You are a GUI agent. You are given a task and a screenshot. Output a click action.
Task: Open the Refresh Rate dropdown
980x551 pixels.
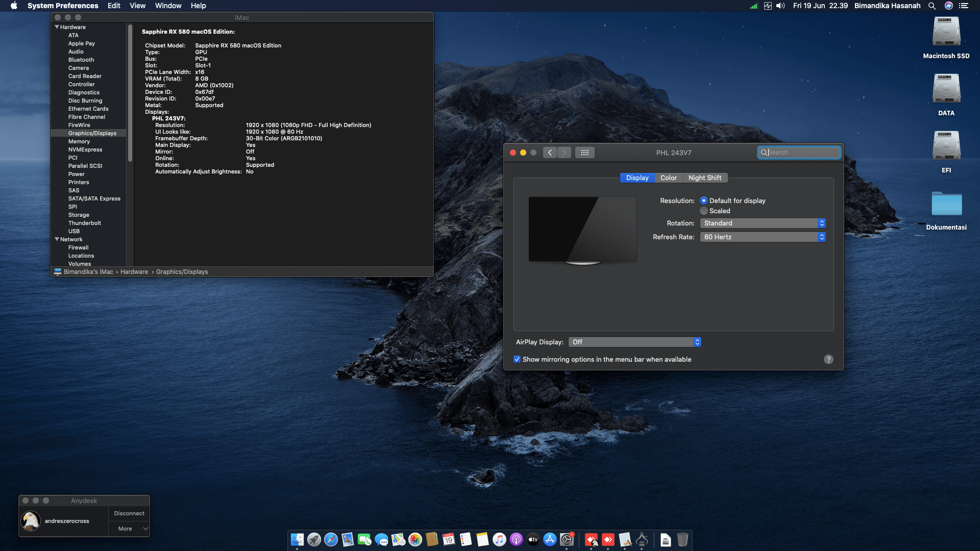(763, 237)
